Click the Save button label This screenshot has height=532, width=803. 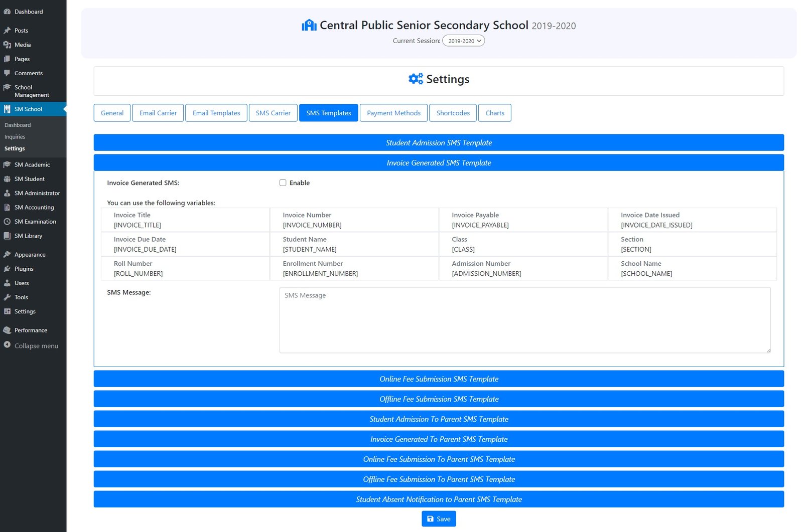point(444,519)
